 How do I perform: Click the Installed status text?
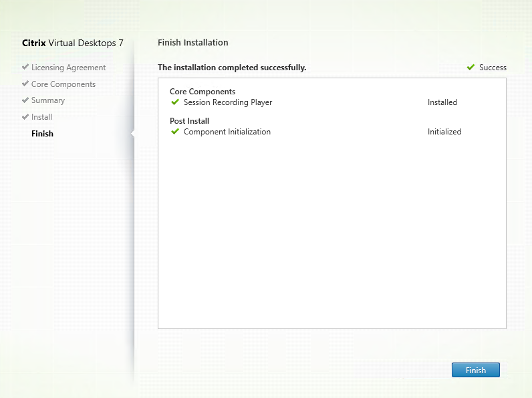click(442, 102)
